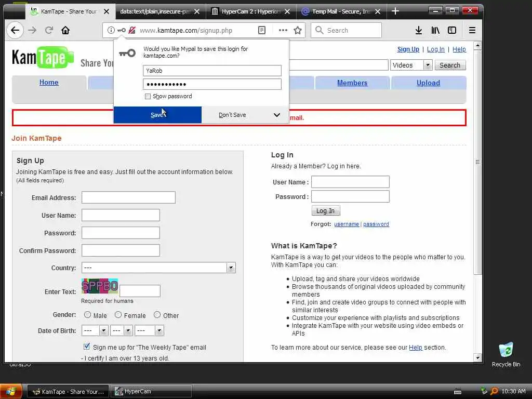Viewport: 532px width, 399px height.
Task: Open the Upload navigation tab
Action: pos(428,83)
